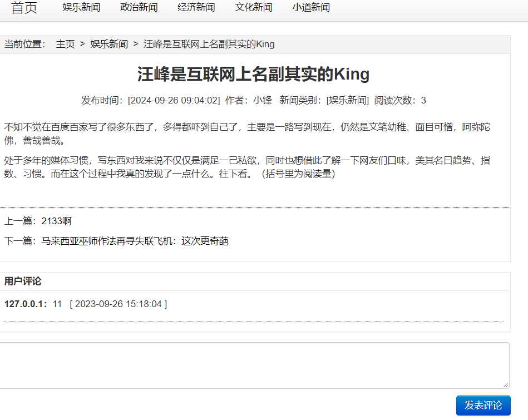Click the 主页 breadcrumb link

[x=65, y=45]
